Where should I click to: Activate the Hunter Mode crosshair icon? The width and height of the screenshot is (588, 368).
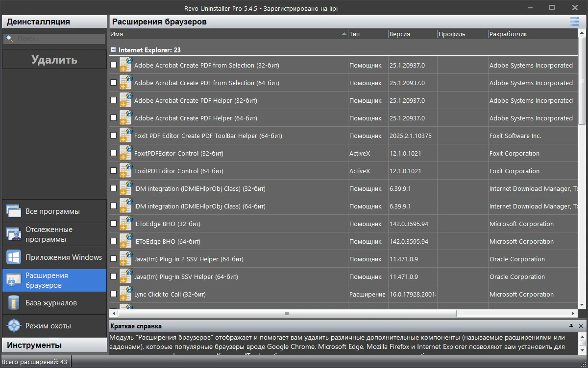13,325
